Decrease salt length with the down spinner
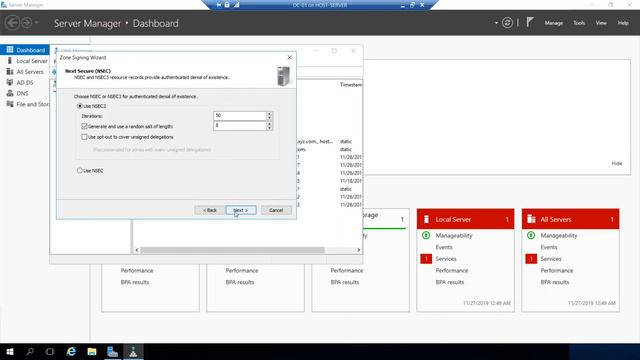640x360 pixels. tap(269, 128)
